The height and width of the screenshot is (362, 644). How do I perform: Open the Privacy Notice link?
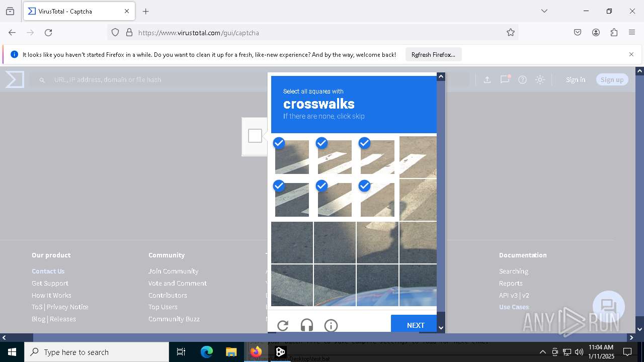coord(67,307)
